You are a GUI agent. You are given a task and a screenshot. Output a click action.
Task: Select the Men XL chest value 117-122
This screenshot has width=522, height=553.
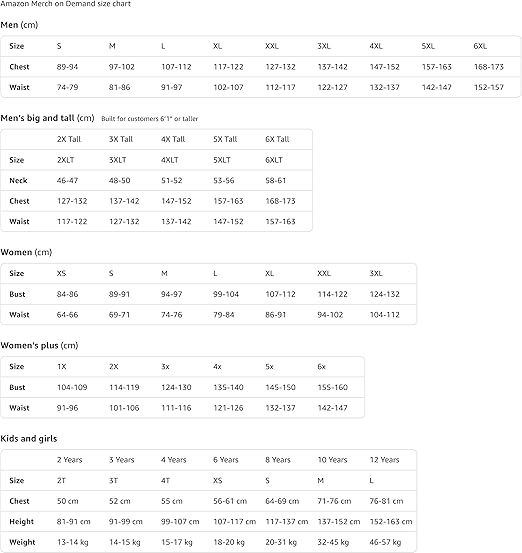[229, 67]
